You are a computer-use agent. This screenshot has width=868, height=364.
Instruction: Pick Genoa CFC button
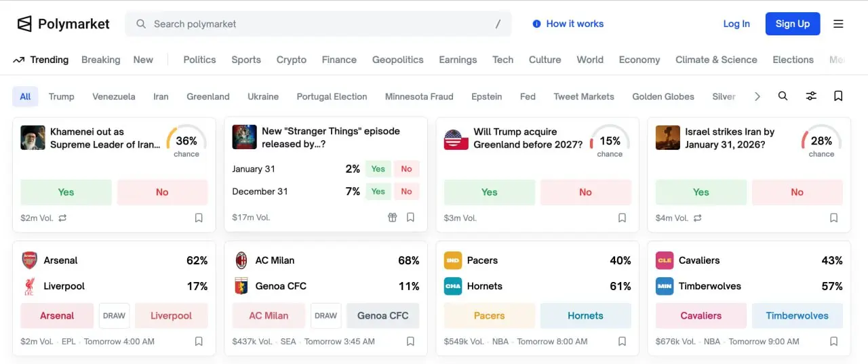coord(382,315)
